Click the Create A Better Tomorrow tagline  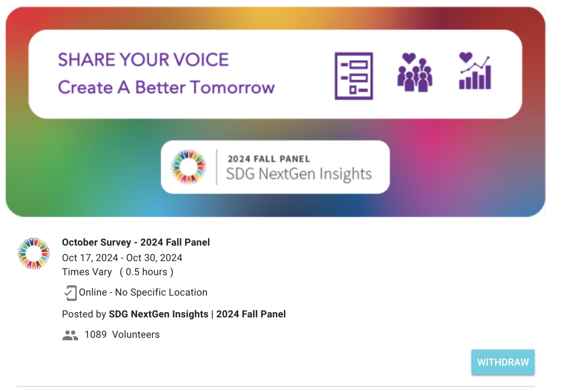tap(166, 87)
